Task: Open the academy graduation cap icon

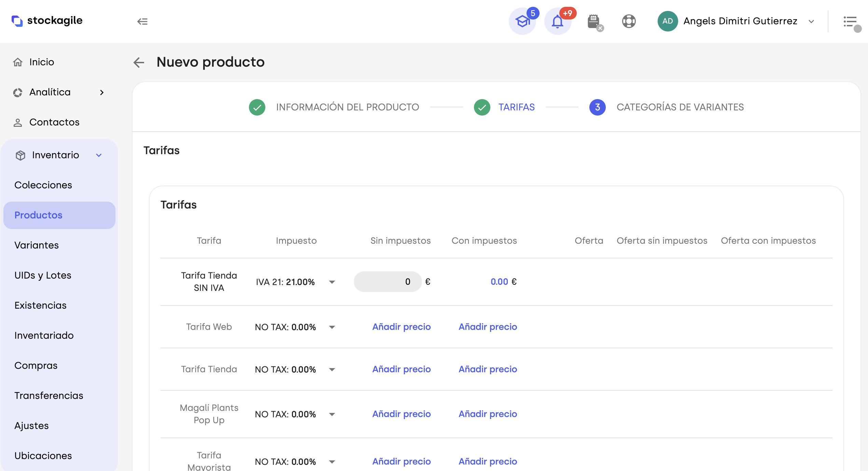Action: [x=522, y=21]
